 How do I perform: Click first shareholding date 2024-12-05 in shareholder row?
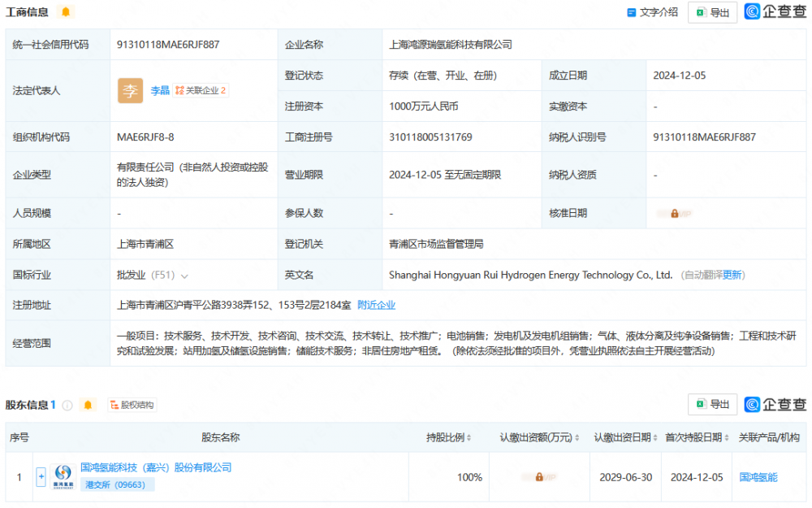tap(697, 477)
